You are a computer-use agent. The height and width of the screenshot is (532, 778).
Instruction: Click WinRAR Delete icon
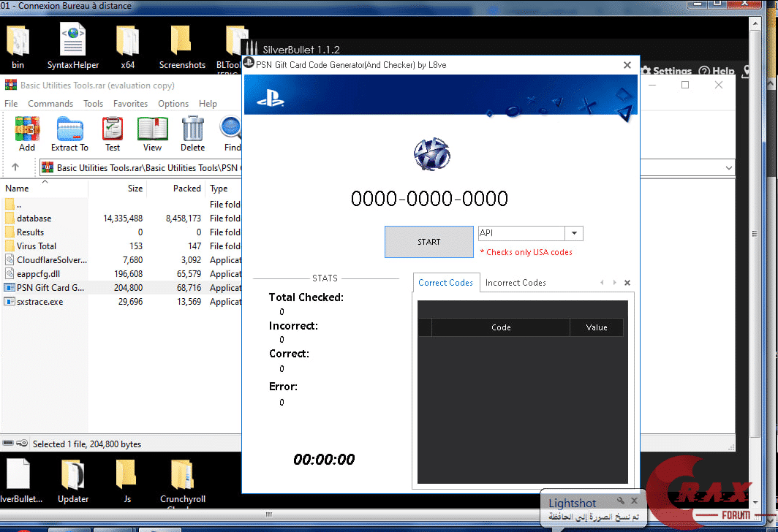click(192, 134)
